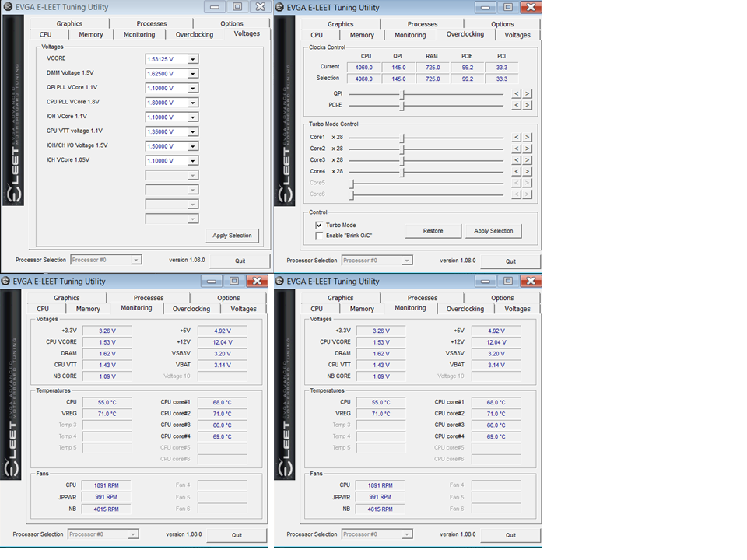747x560 pixels.
Task: Lower Core3 multiplier with left arrow
Action: pyautogui.click(x=517, y=160)
